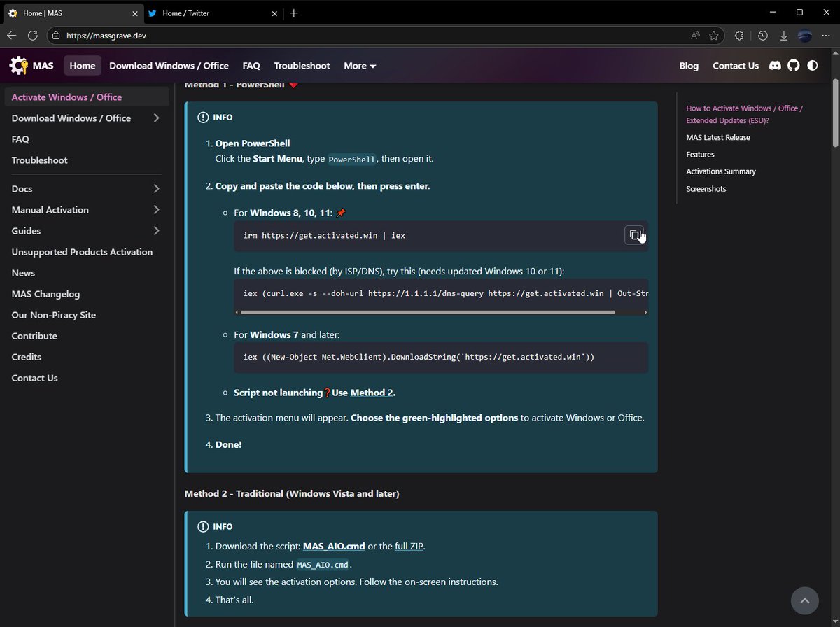
Task: Open browser downloads icon
Action: tap(784, 36)
